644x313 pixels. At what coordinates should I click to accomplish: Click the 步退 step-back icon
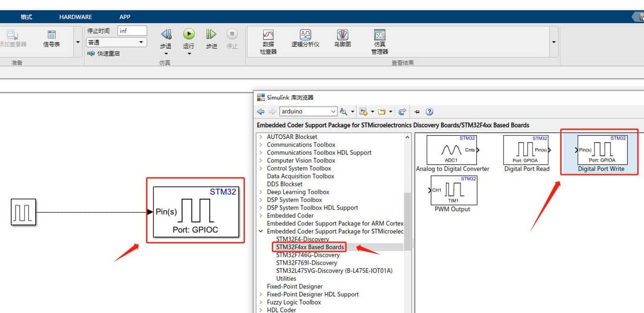pyautogui.click(x=166, y=34)
